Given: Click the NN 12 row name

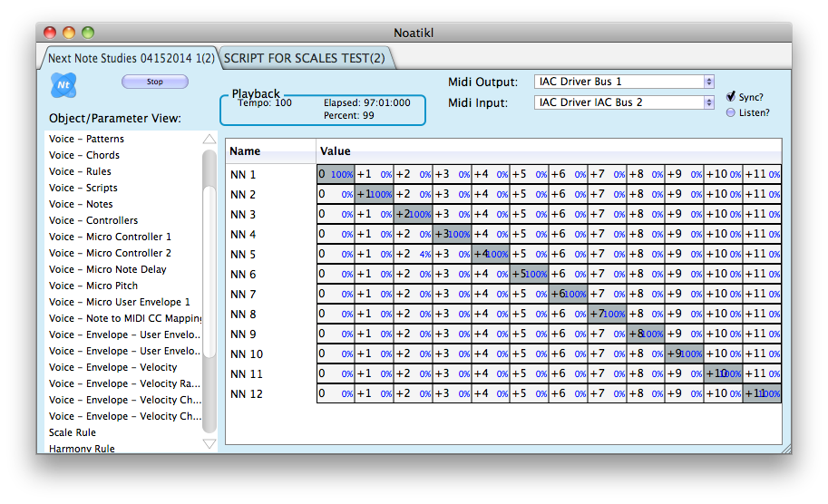Looking at the screenshot, I should point(247,394).
